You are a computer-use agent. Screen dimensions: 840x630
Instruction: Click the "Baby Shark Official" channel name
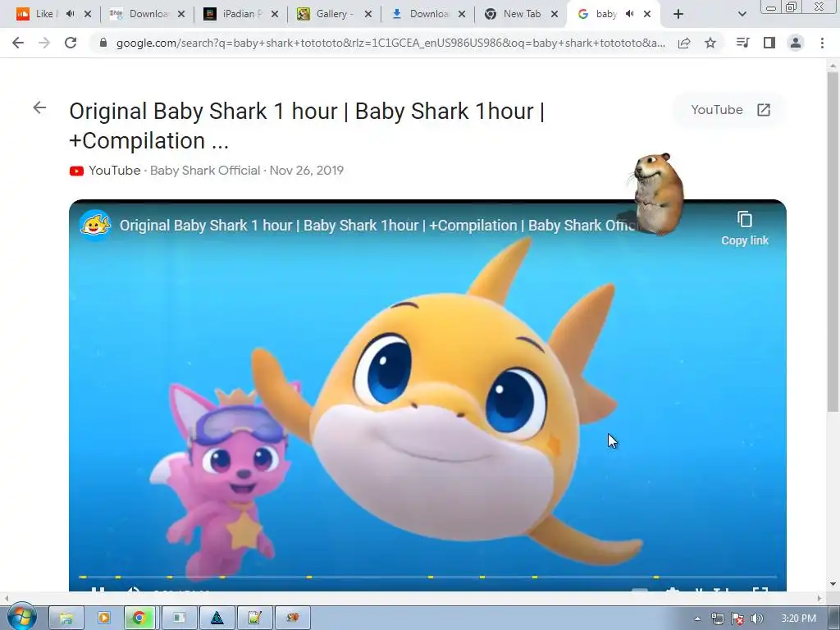[204, 171]
